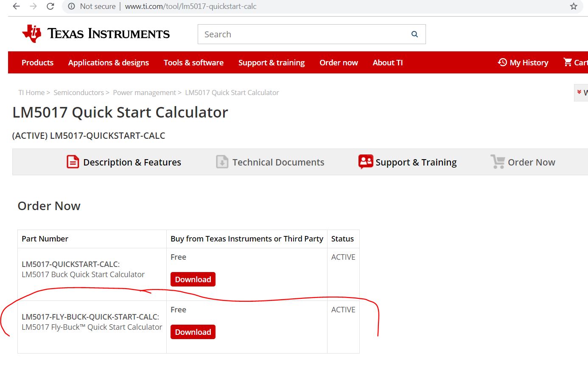The width and height of the screenshot is (588, 379).
Task: Click Buy from Texas Instruments column header
Action: (x=247, y=239)
